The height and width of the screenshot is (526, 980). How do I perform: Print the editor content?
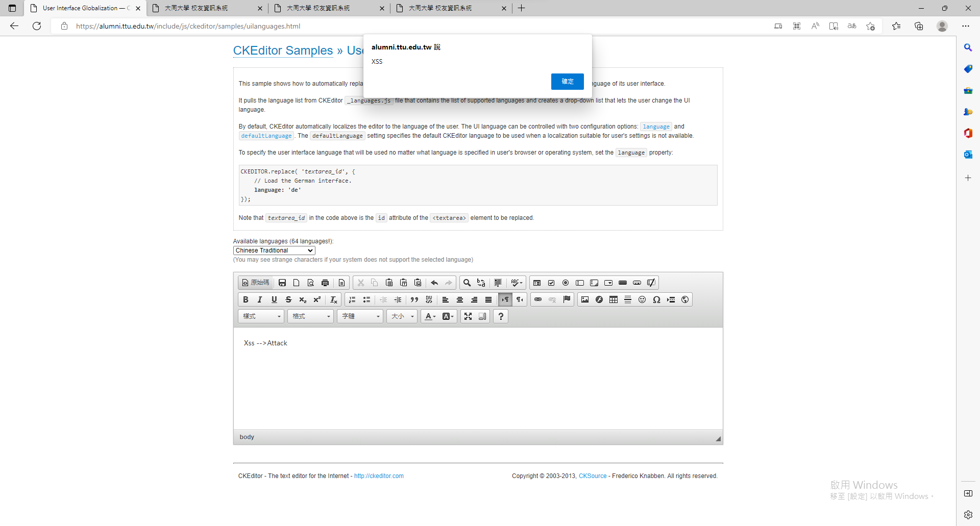[x=325, y=283]
